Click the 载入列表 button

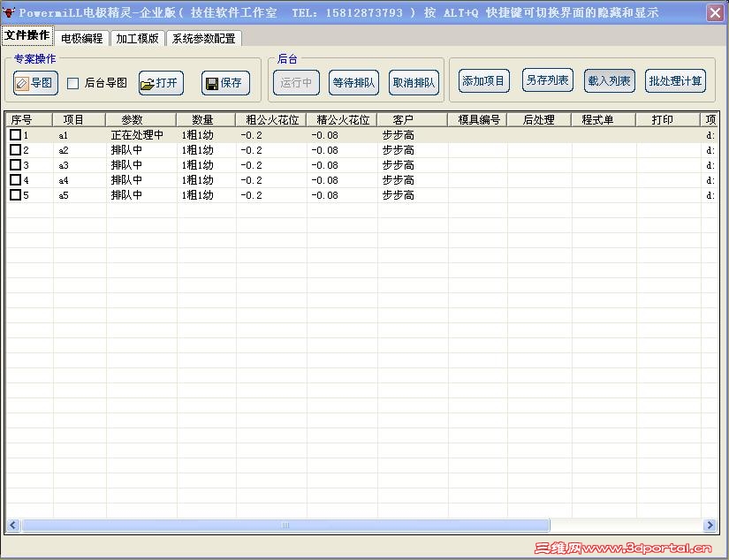(609, 81)
